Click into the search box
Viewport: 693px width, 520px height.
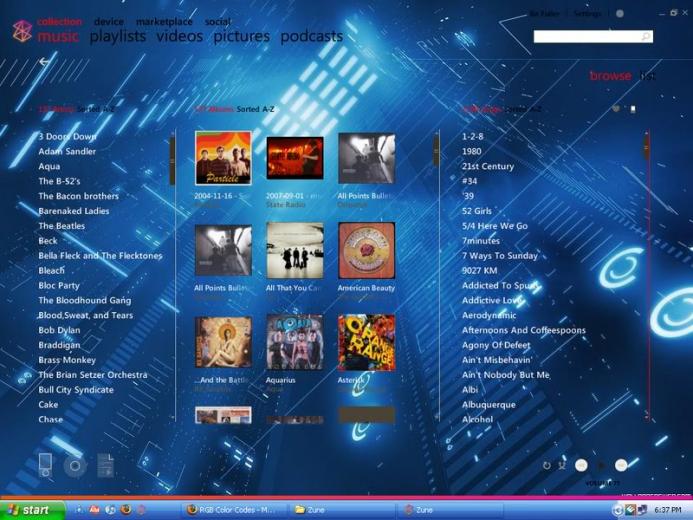[593, 36]
